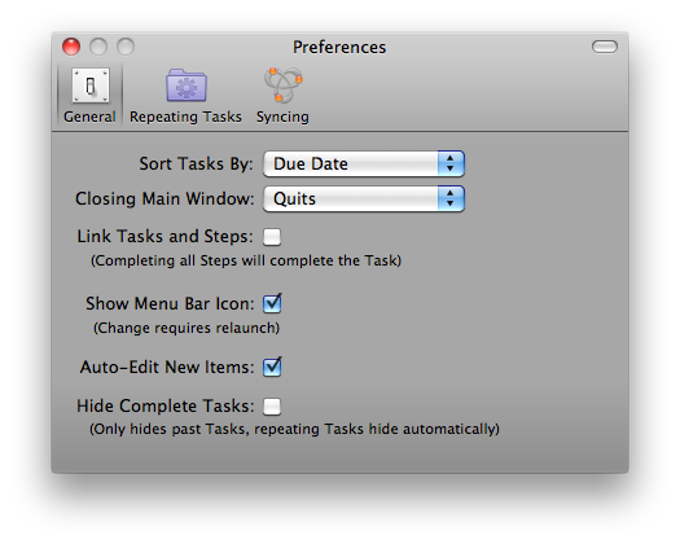Viewport: 680px width, 544px height.
Task: Click the toolbar toggle pill button
Action: click(x=605, y=46)
